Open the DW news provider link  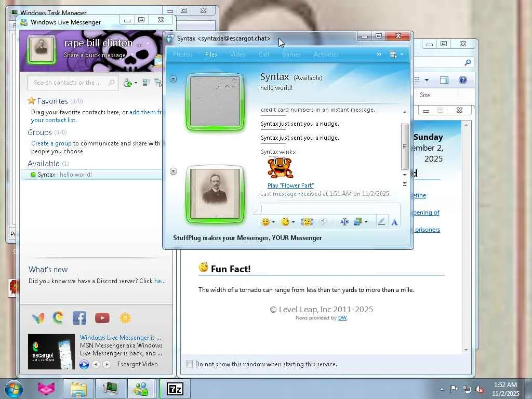click(x=342, y=318)
